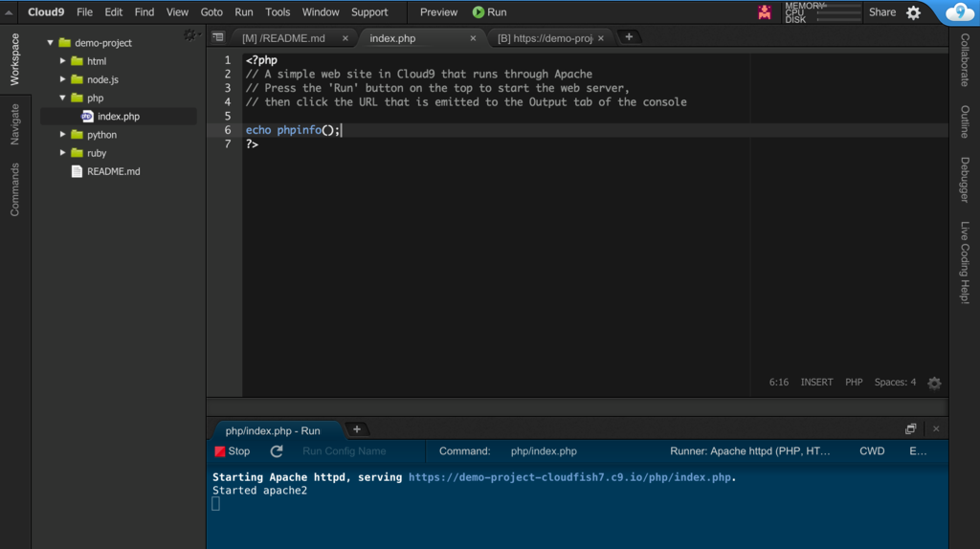Click the Share button
Image resolution: width=980 pixels, height=549 pixels.
pos(881,11)
